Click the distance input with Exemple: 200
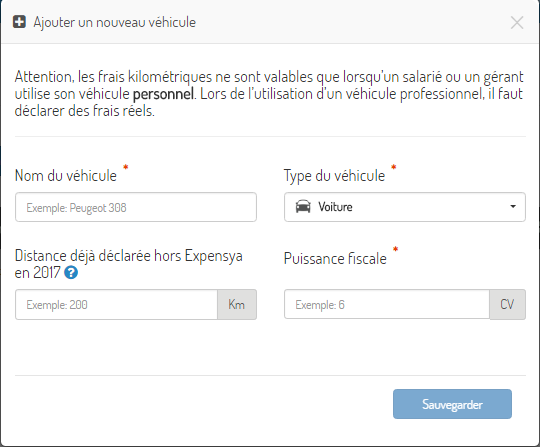540x447 pixels. [116, 304]
